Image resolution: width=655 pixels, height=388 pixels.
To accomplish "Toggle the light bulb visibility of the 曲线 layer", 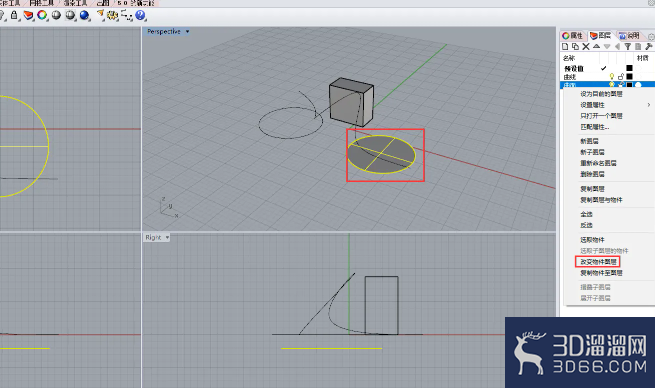I will tap(612, 76).
